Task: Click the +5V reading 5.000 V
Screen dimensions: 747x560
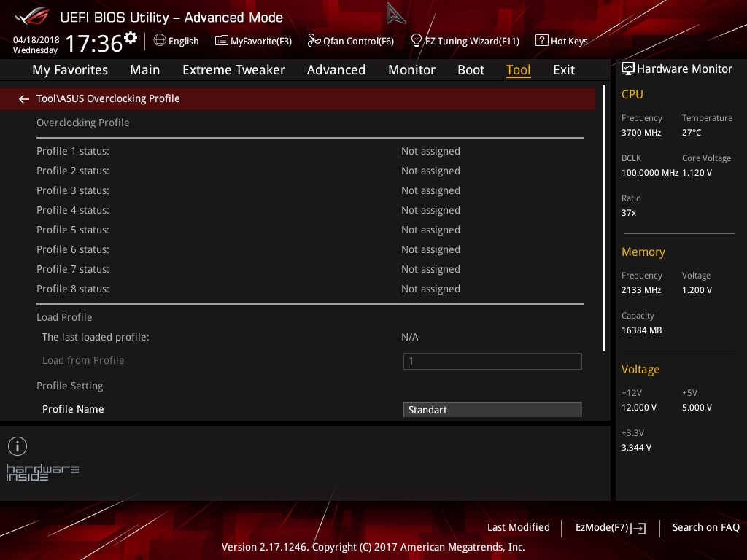Action: coord(697,408)
